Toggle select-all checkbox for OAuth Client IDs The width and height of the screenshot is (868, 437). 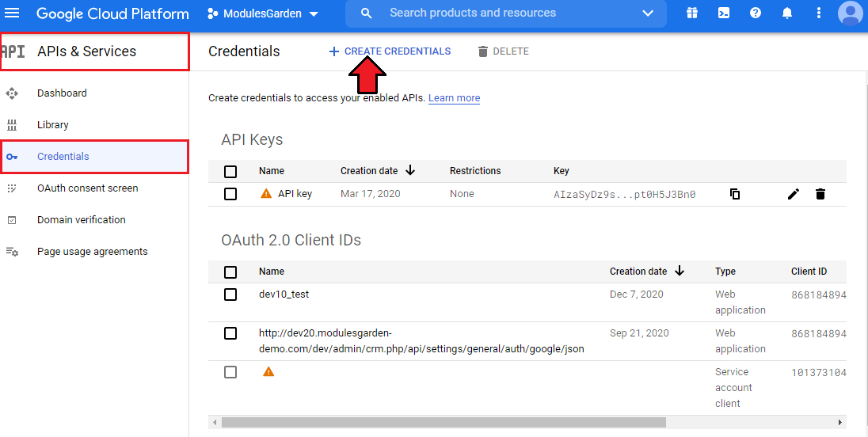(x=230, y=272)
